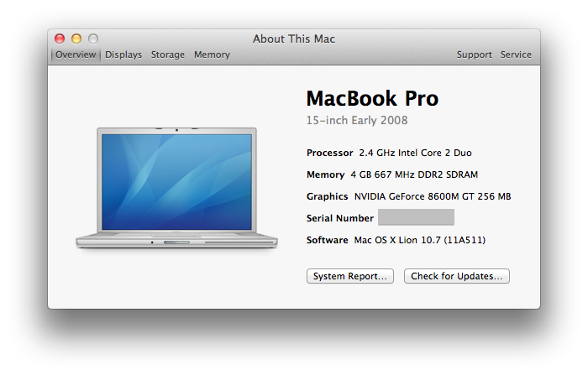Click the Memory label in the specs list
Image resolution: width=588 pixels, height=375 pixels.
coord(325,174)
